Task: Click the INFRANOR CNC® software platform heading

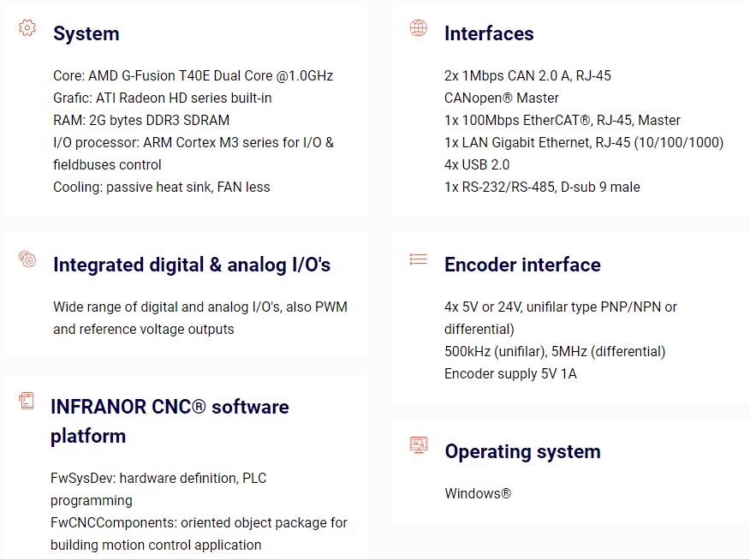Action: 170,421
